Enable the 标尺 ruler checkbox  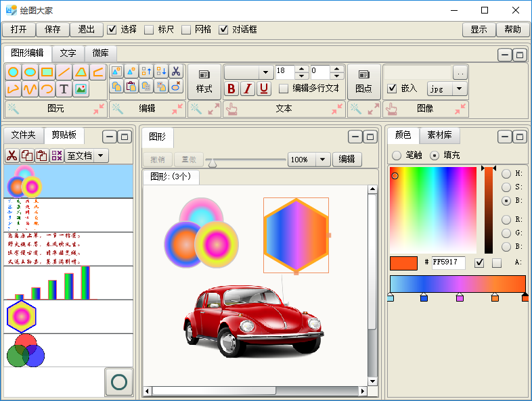(x=149, y=30)
